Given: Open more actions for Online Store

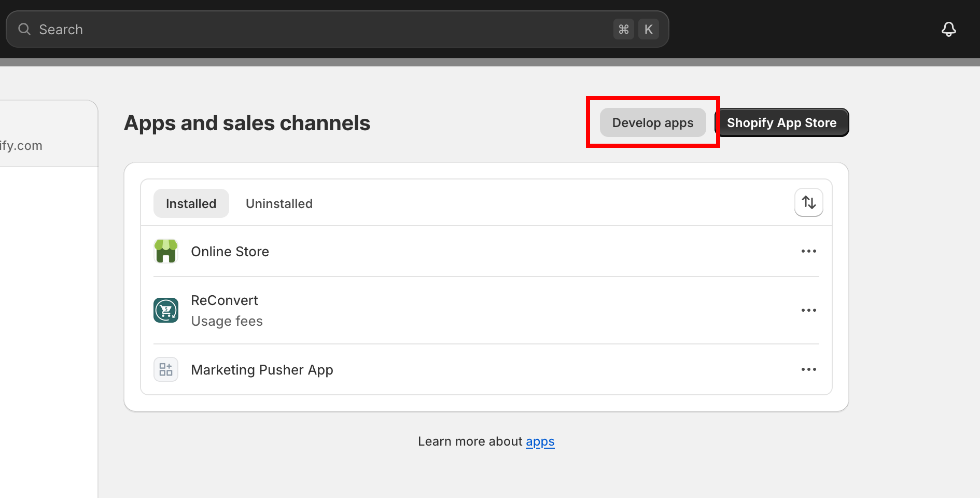Looking at the screenshot, I should pos(808,251).
